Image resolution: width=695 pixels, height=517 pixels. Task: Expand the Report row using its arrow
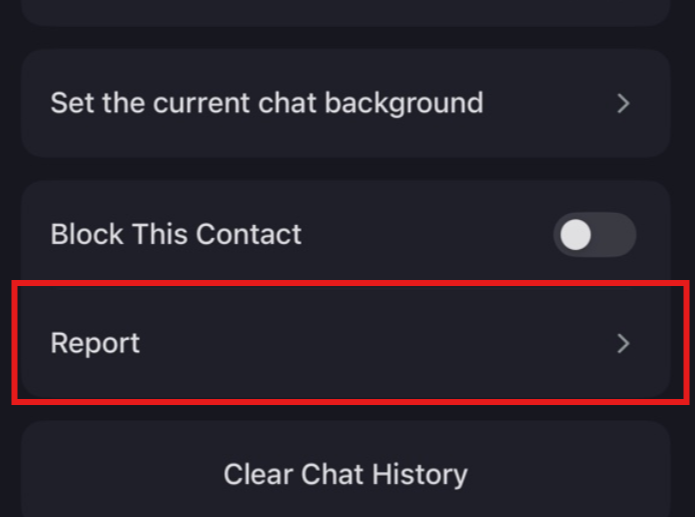click(x=623, y=344)
